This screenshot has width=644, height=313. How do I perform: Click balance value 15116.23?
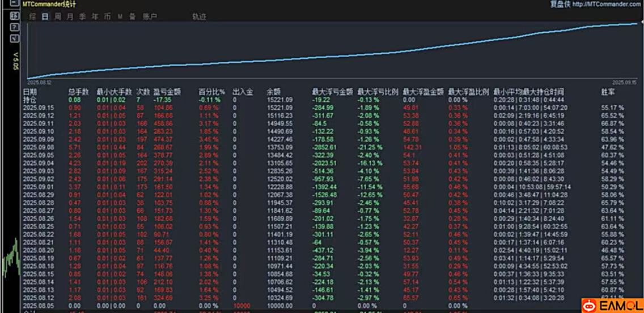pyautogui.click(x=279, y=115)
